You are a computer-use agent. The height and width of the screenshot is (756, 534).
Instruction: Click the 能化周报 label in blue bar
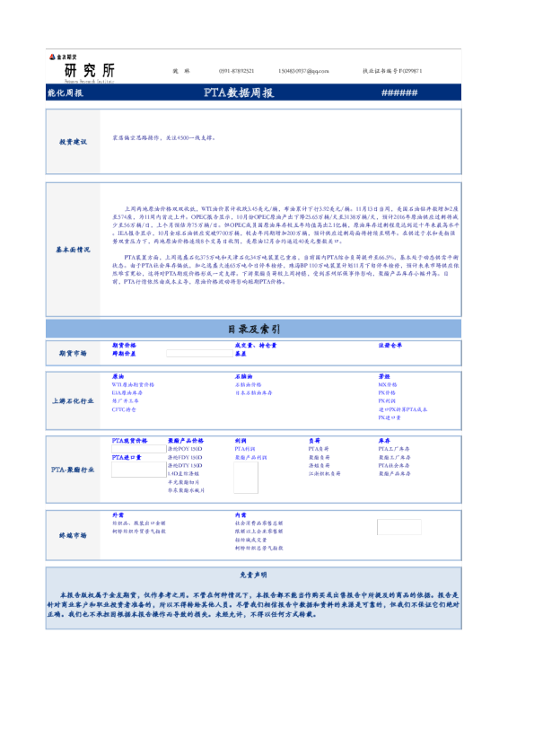coord(65,92)
